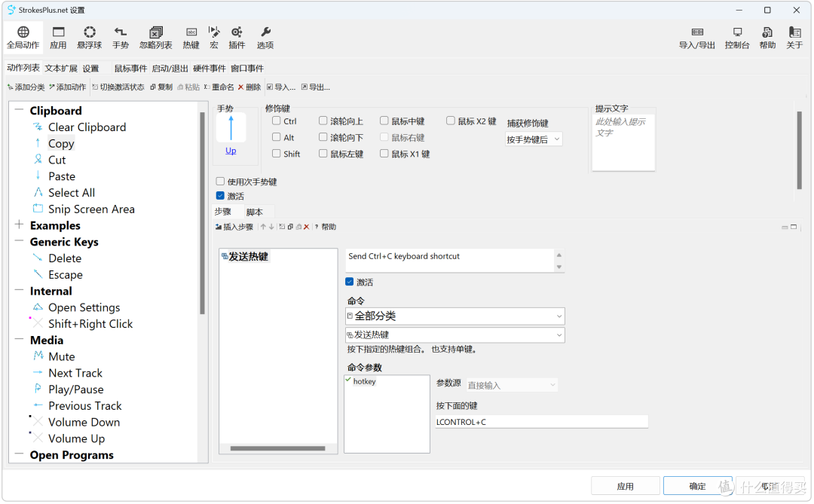This screenshot has height=504, width=814.
Task: Uncheck action 激活 checkbox above steps tab
Action: 220,196
